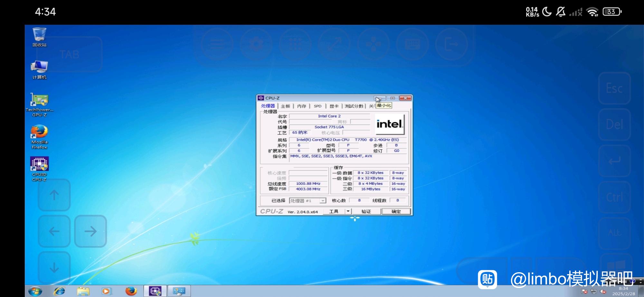Select the taskbar item right of CPU-Z

[179, 291]
